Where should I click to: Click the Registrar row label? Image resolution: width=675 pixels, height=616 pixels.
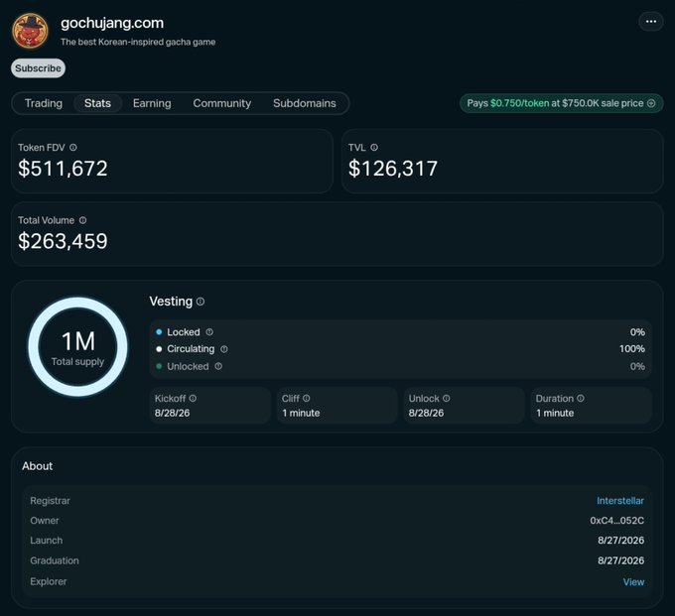pyautogui.click(x=50, y=501)
